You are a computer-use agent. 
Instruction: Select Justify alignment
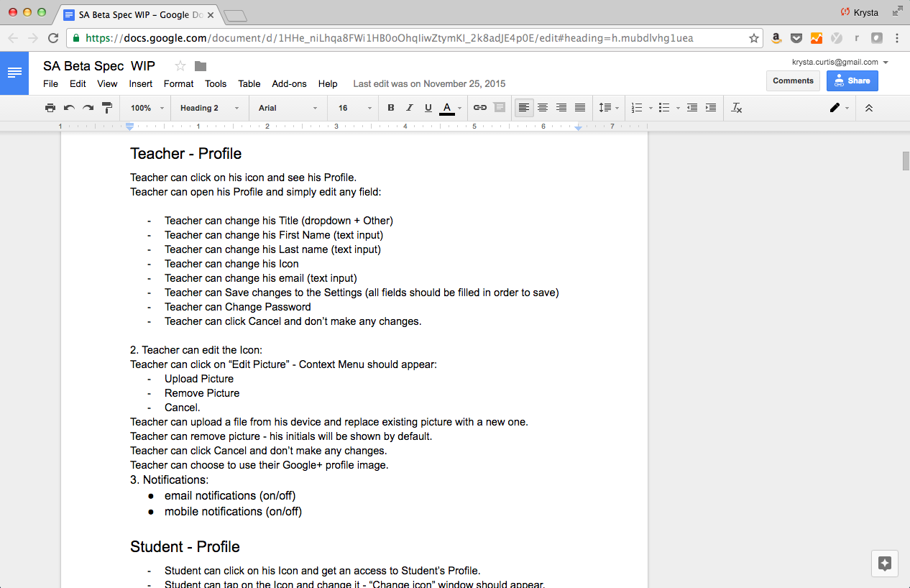pos(580,108)
